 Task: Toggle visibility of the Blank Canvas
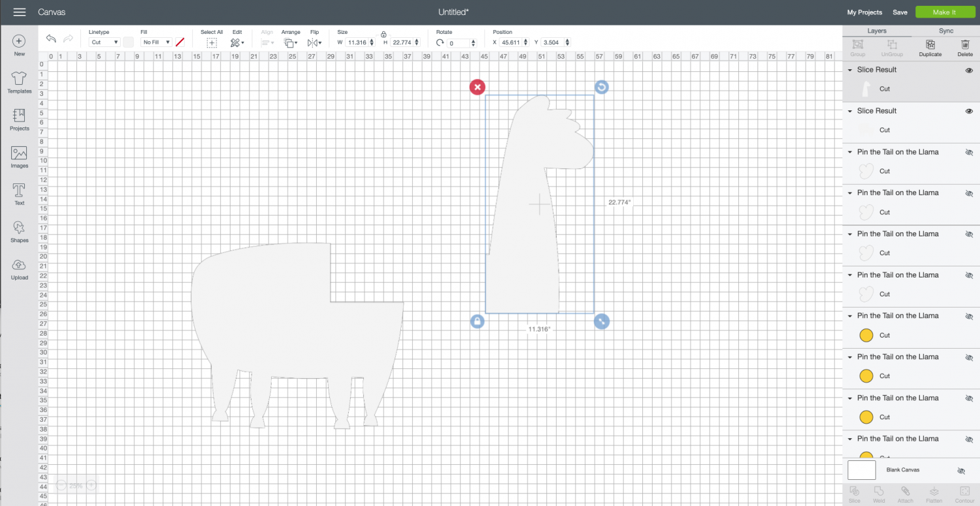point(961,470)
